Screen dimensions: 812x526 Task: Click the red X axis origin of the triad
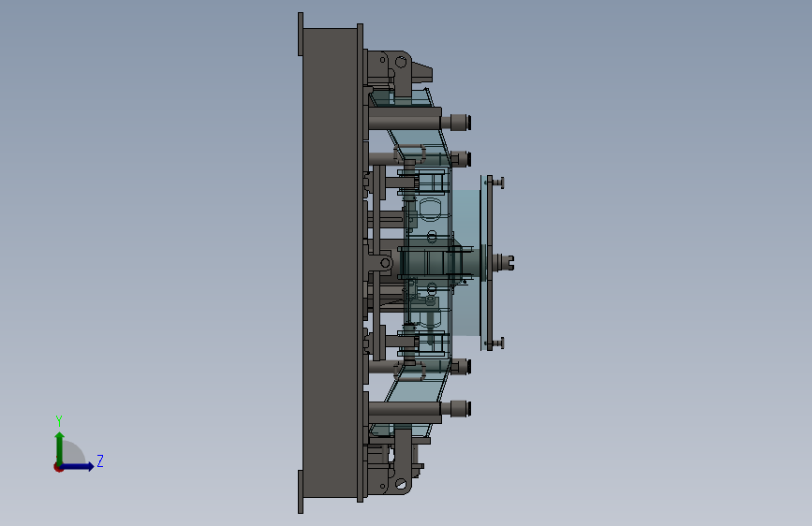(x=58, y=467)
